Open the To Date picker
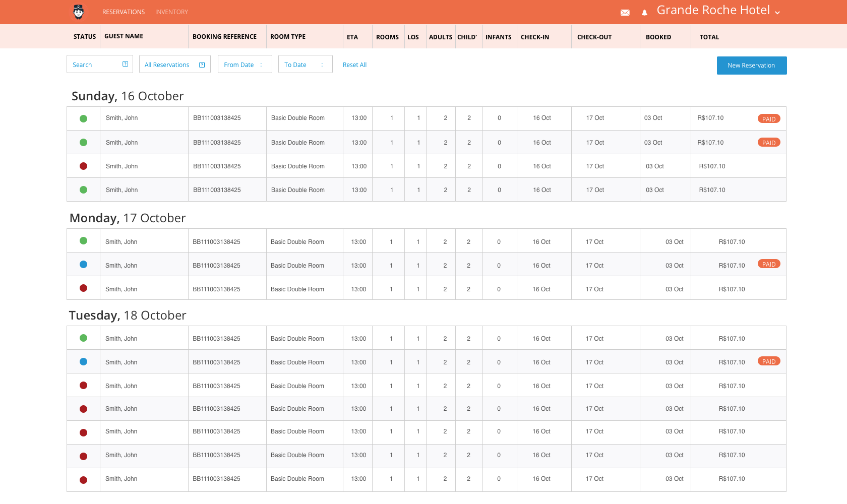The height and width of the screenshot is (504, 847). tap(306, 64)
